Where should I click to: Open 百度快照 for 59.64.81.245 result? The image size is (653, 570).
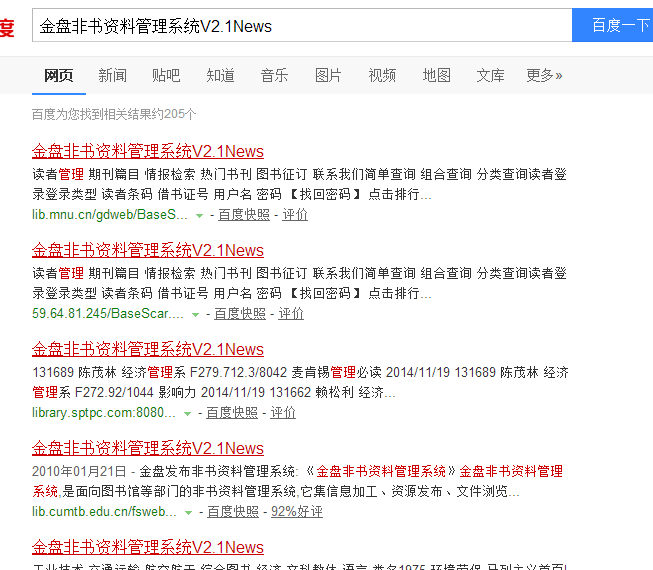click(x=240, y=314)
